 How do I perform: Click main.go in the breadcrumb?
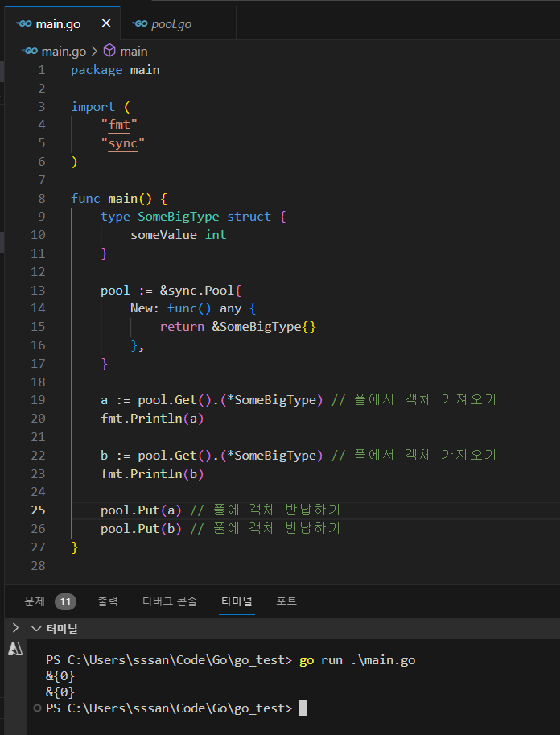[x=64, y=51]
